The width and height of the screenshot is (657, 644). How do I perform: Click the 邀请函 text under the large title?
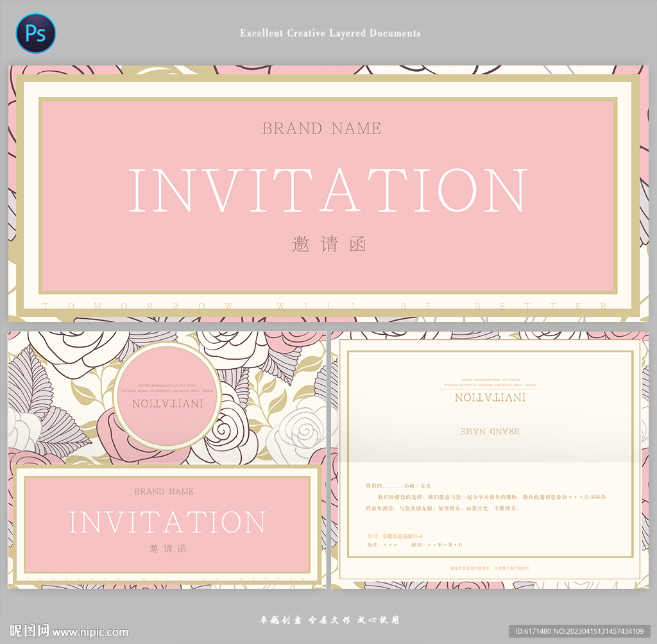(328, 244)
